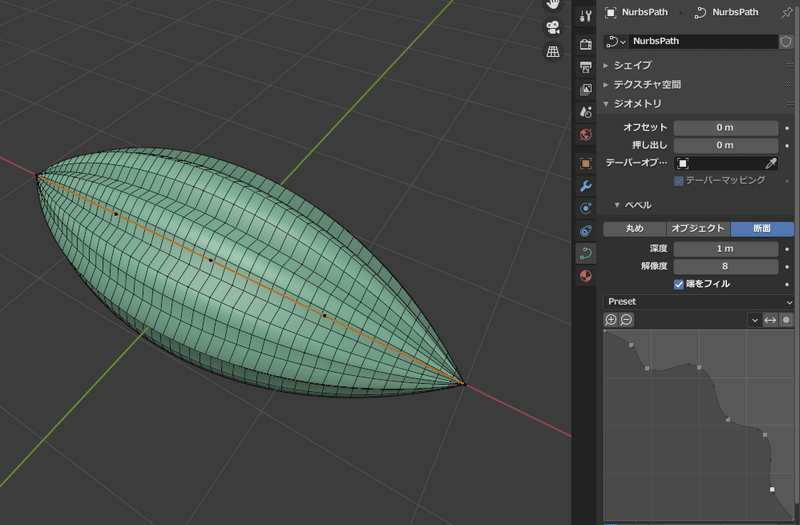The height and width of the screenshot is (525, 800).
Task: Open the Output properties tab
Action: point(586,67)
